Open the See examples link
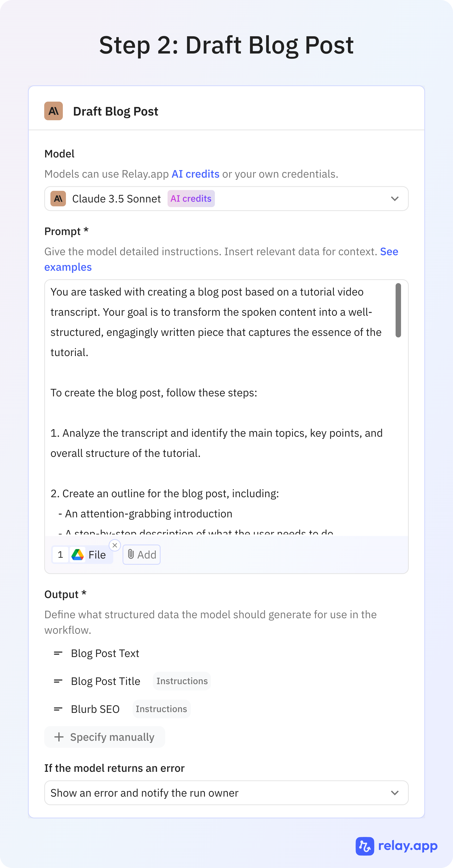The height and width of the screenshot is (868, 453). pyautogui.click(x=221, y=259)
